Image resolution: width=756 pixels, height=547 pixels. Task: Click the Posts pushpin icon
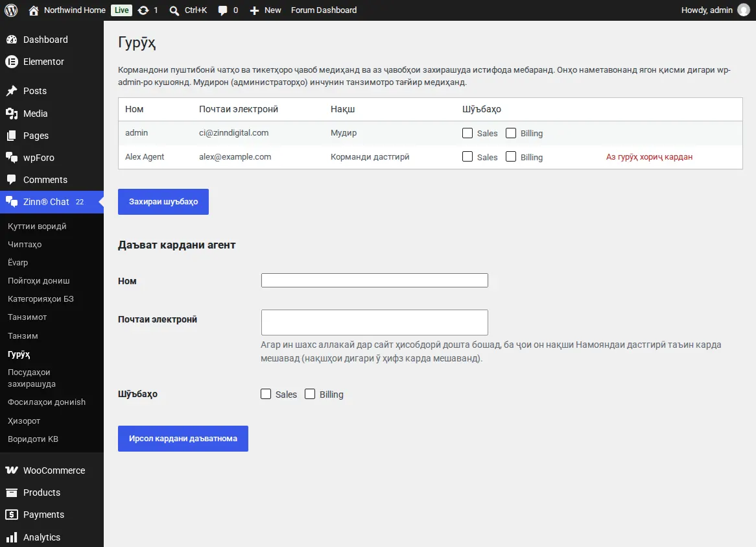(x=12, y=91)
